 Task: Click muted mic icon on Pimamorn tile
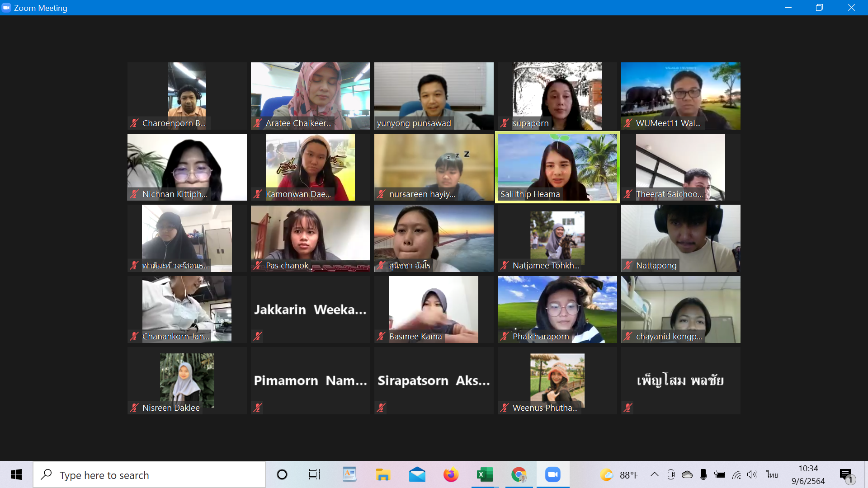(258, 408)
